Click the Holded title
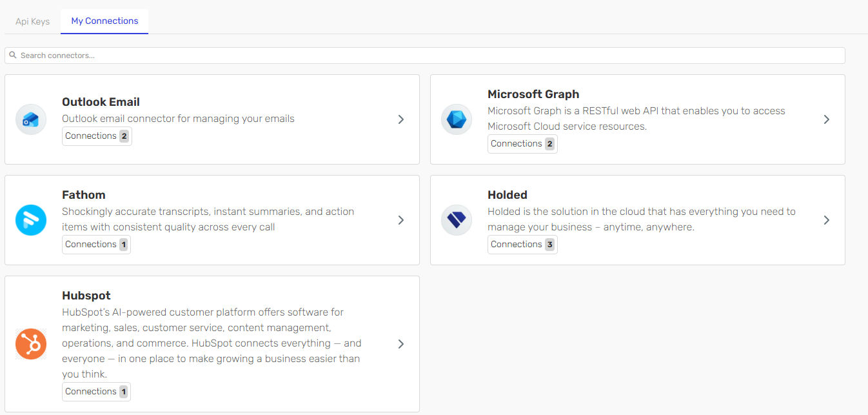868x415 pixels. (508, 195)
